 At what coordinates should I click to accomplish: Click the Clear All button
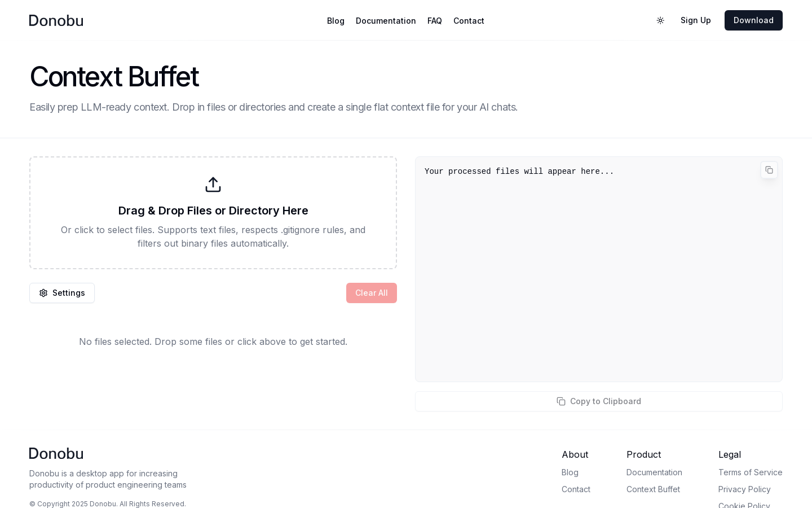(x=372, y=293)
